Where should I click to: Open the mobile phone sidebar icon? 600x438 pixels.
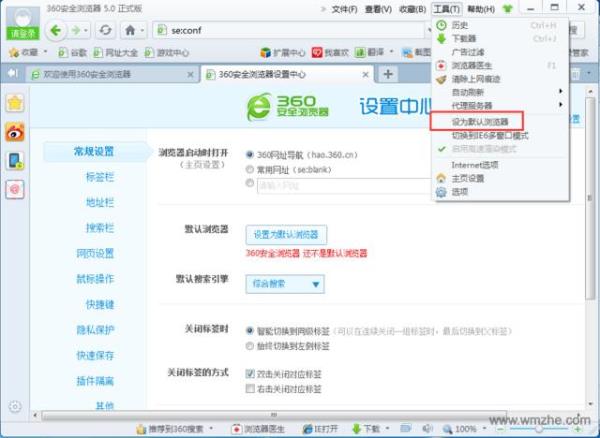[15, 161]
